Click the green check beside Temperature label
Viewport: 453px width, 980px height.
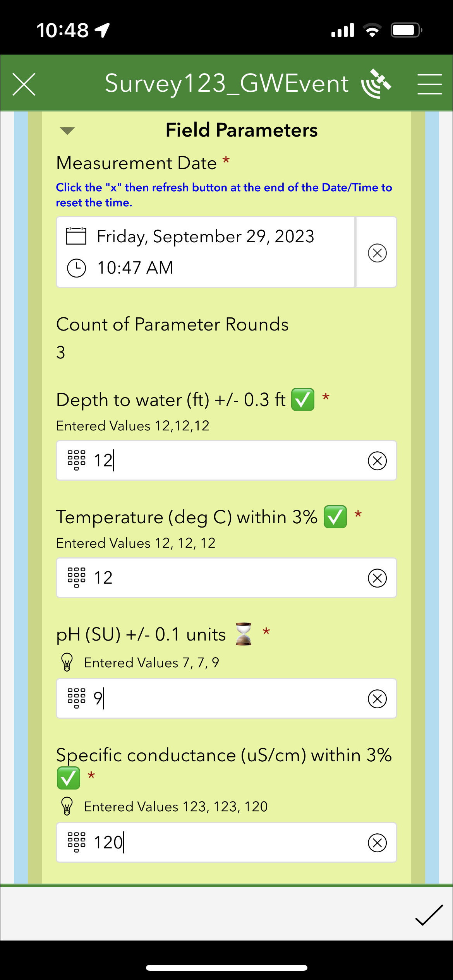pyautogui.click(x=335, y=516)
